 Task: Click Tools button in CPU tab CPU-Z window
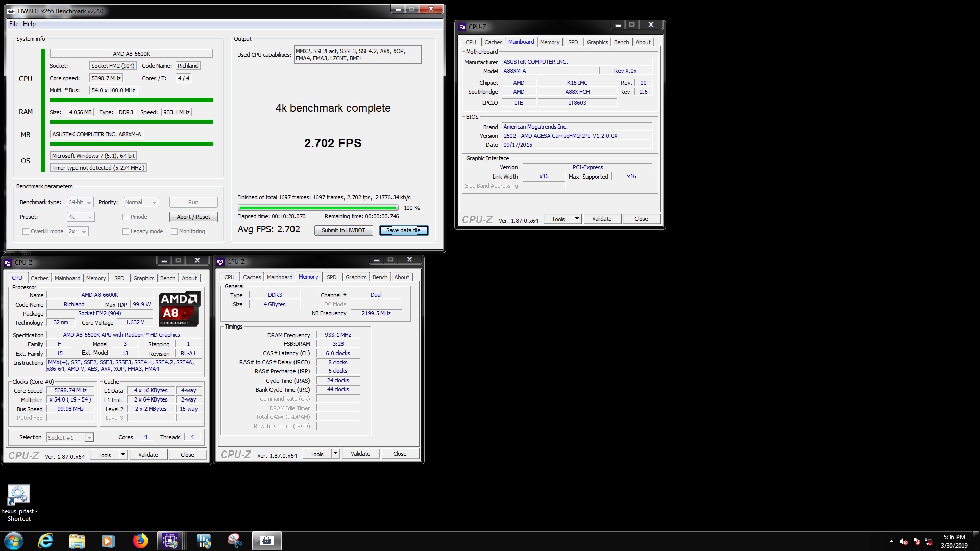(105, 455)
